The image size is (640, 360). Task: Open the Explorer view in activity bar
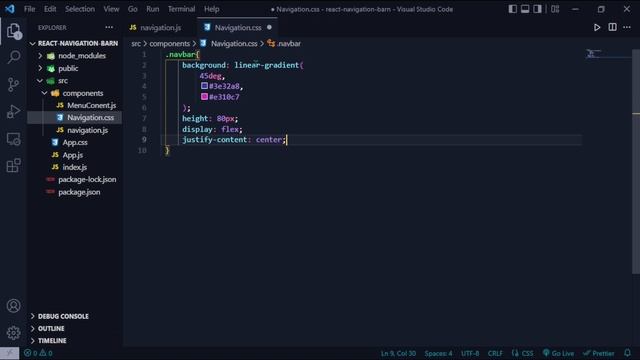coord(13,31)
